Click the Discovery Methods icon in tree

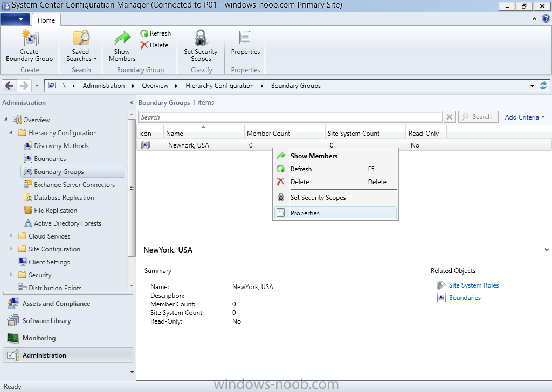click(x=28, y=145)
